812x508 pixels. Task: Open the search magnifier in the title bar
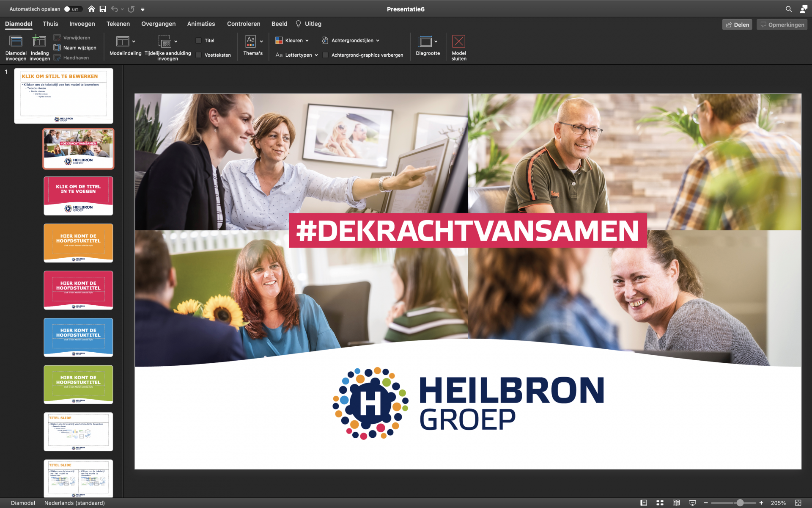pyautogui.click(x=788, y=8)
